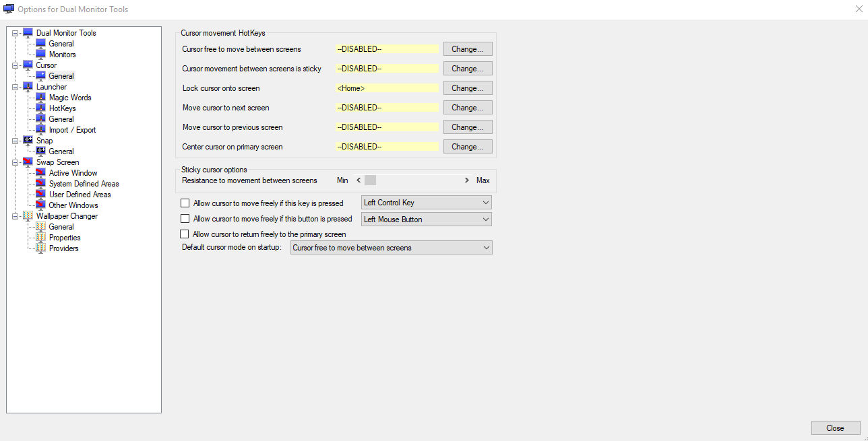Click the HotKeys icon under Launcher
This screenshot has height=441, width=868.
coord(40,108)
